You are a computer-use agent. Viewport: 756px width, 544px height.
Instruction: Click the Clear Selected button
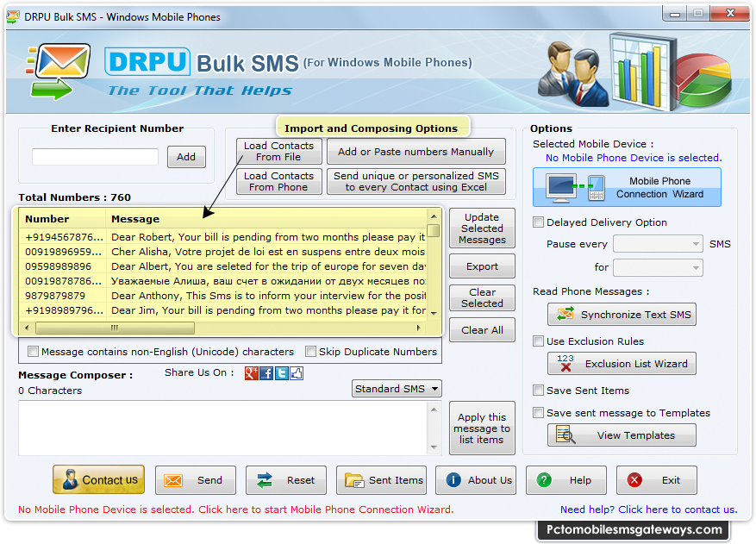click(x=482, y=297)
